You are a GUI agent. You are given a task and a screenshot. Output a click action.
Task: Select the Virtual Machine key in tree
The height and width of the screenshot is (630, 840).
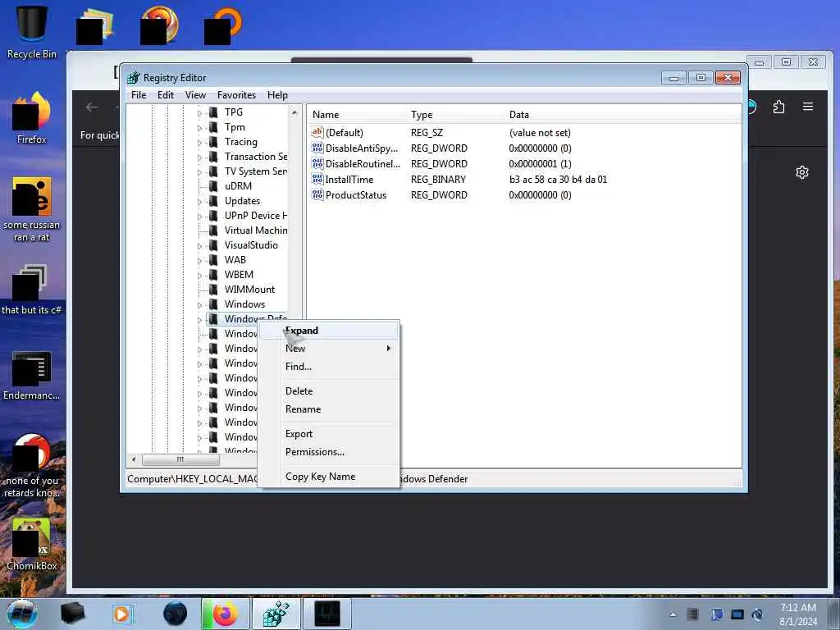pyautogui.click(x=256, y=231)
